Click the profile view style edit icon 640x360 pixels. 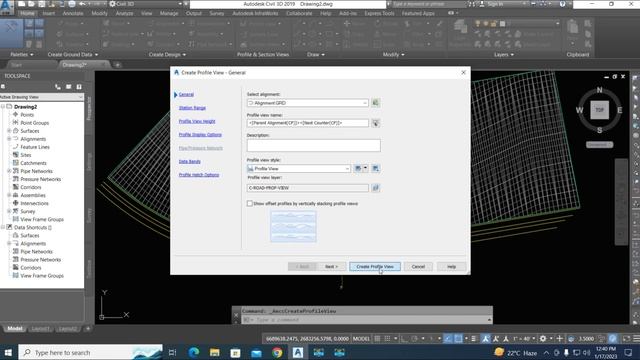click(x=358, y=168)
